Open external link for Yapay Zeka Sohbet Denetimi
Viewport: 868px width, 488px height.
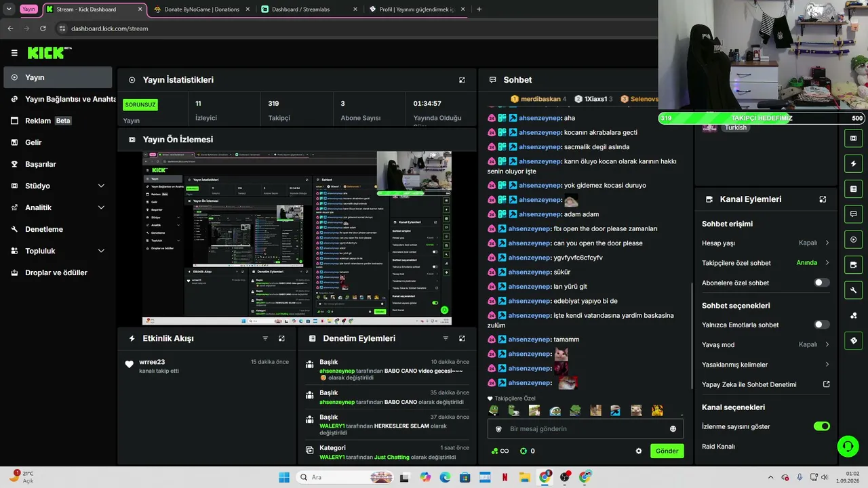coord(826,384)
